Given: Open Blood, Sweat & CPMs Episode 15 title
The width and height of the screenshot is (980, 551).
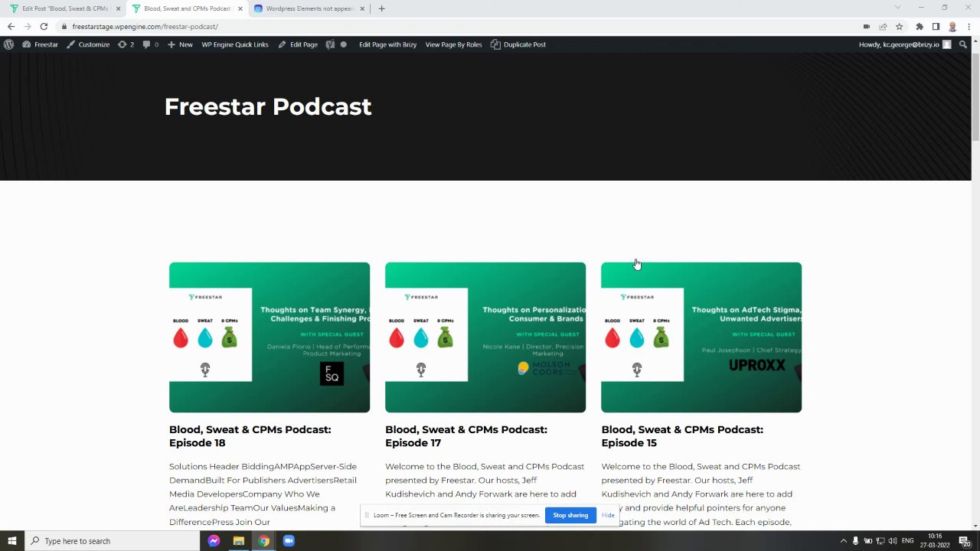Looking at the screenshot, I should point(682,436).
